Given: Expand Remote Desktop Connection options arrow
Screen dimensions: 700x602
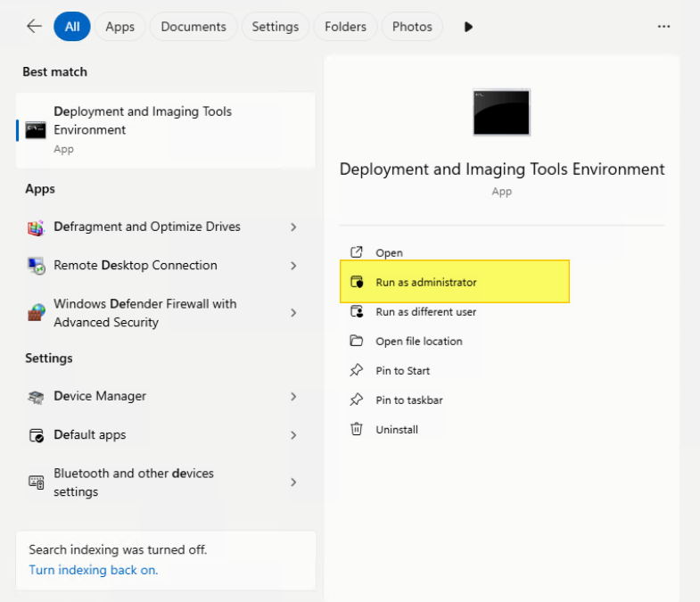Looking at the screenshot, I should coord(293,266).
